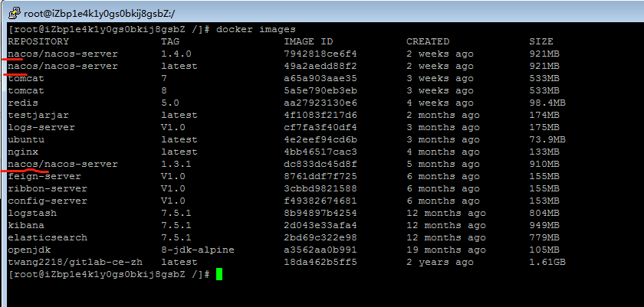Click the 1.61GB size value
The width and height of the screenshot is (644, 307).
(547, 262)
